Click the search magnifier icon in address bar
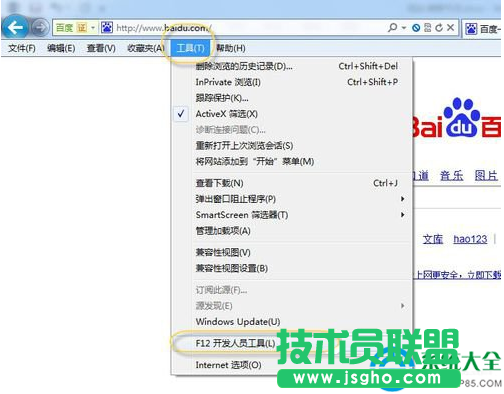The width and height of the screenshot is (504, 394). [393, 27]
